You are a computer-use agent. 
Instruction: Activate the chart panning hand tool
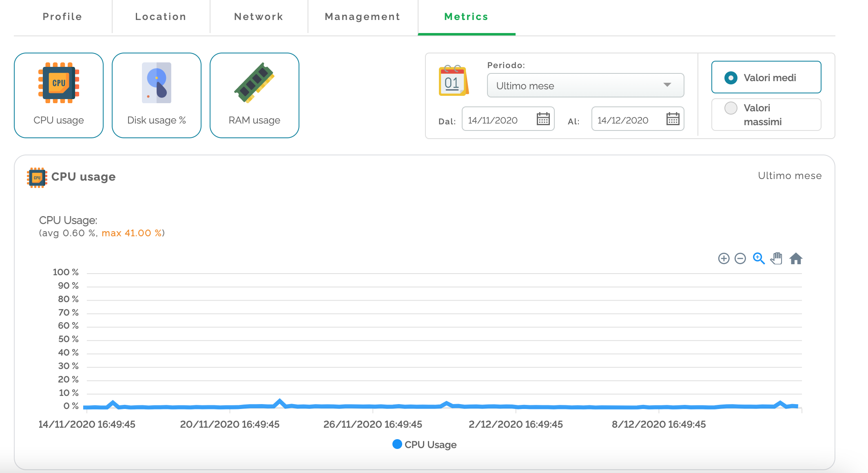(777, 259)
